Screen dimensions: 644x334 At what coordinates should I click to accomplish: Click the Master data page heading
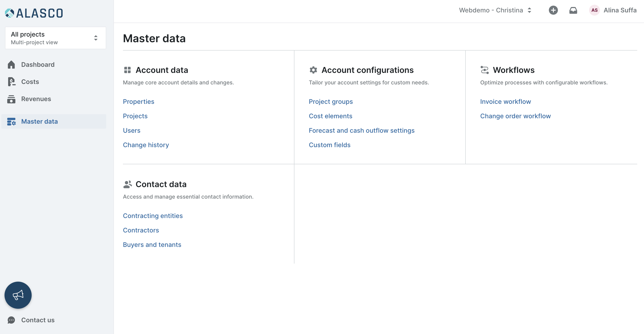pyautogui.click(x=154, y=38)
